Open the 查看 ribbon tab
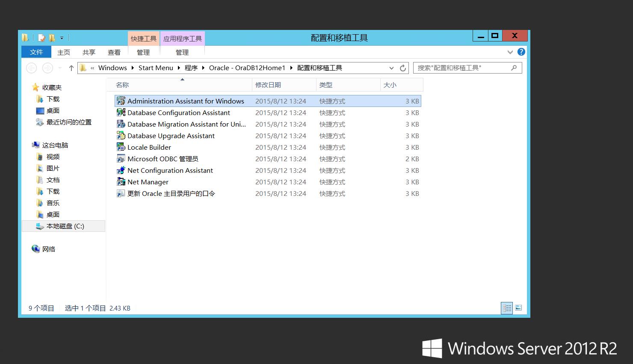The image size is (633, 364). point(114,52)
